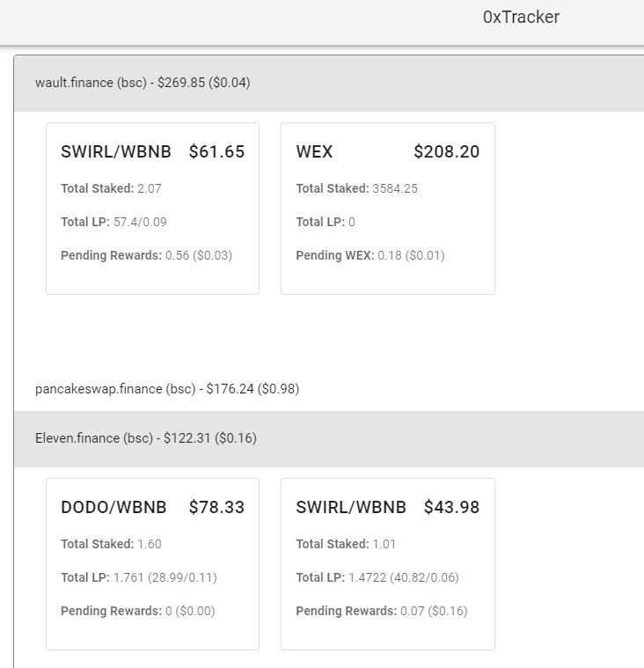Click Pending Rewards 0.07 ($0.16) line

click(x=382, y=611)
